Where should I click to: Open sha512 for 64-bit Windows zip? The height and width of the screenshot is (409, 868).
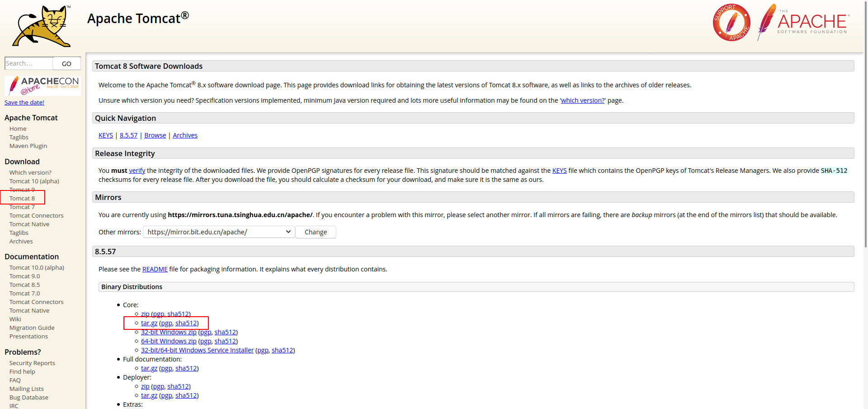click(225, 341)
